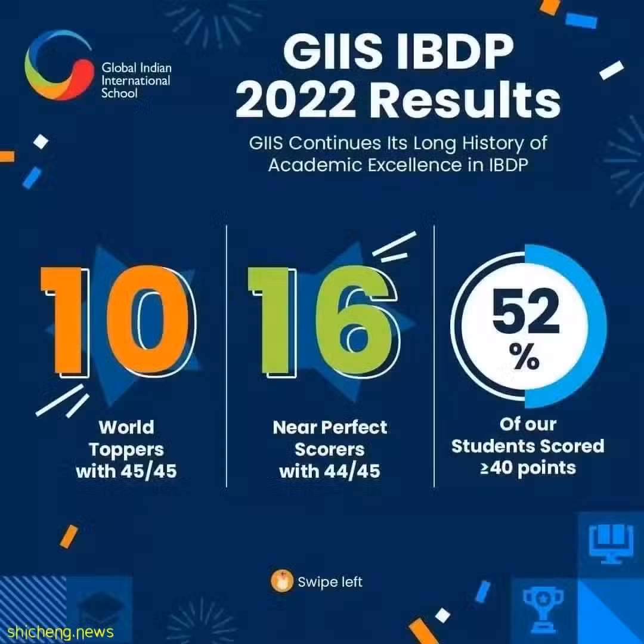The width and height of the screenshot is (644, 644).
Task: Click 'World Toppers with 45/45' caption
Action: (126, 450)
